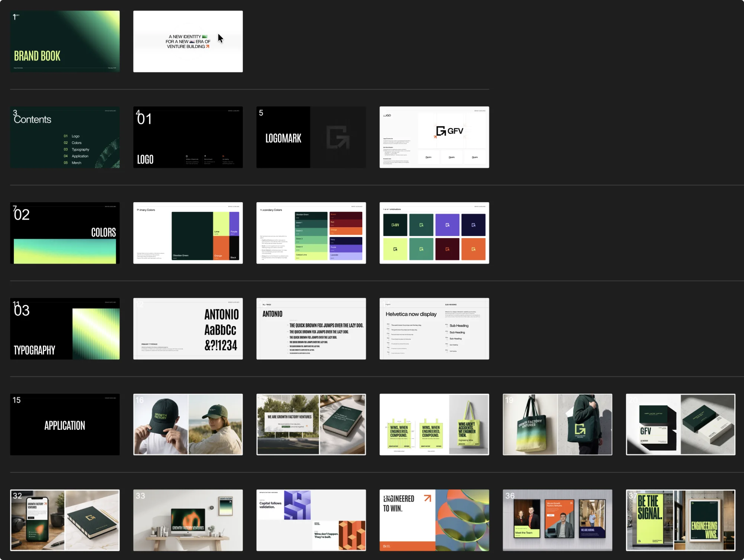744x560 pixels.
Task: Select the 01 Logo section slide
Action: point(188,137)
